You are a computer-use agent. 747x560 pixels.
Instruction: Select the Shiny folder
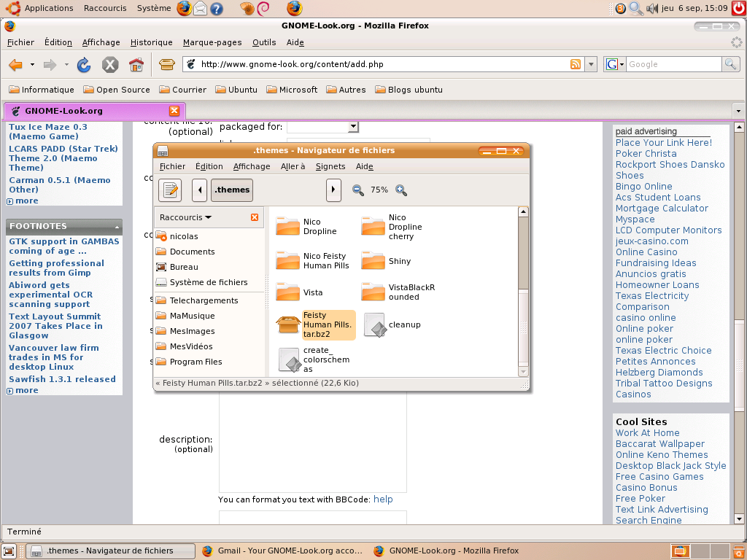373,261
